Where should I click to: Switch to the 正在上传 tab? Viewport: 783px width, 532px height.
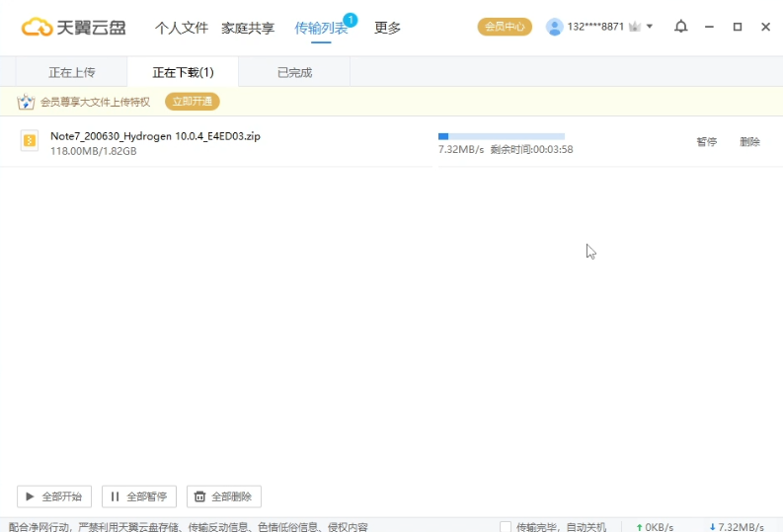point(72,72)
